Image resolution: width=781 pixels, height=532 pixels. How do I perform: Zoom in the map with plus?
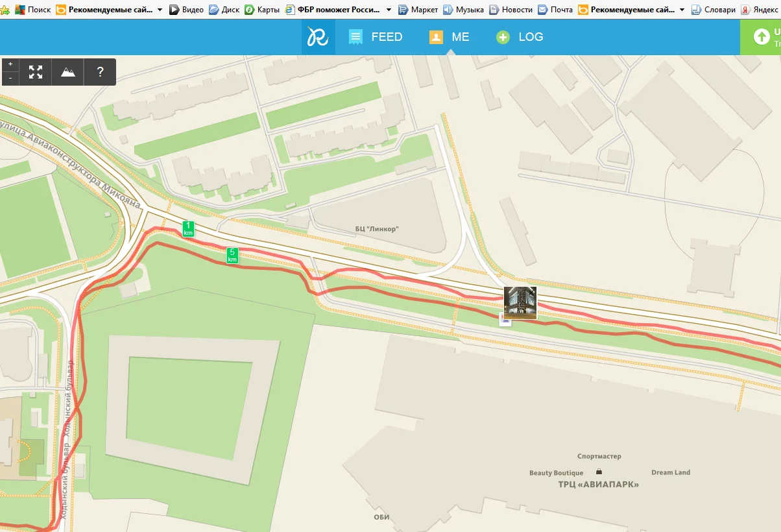pos(10,64)
